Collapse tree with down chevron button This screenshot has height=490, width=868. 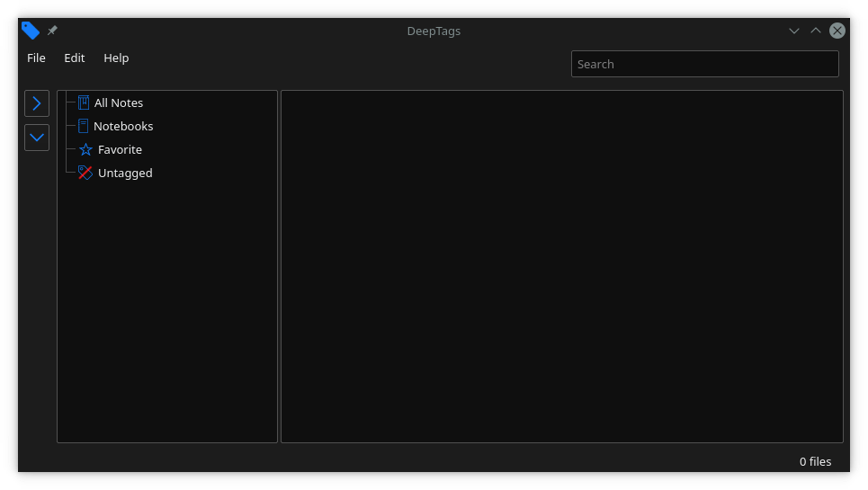(x=37, y=138)
